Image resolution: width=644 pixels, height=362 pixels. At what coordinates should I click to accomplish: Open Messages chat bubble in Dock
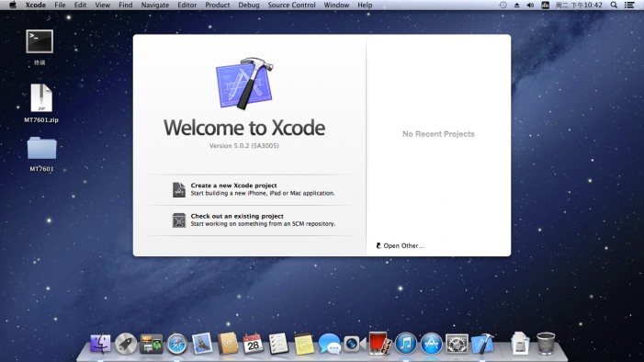(x=330, y=344)
